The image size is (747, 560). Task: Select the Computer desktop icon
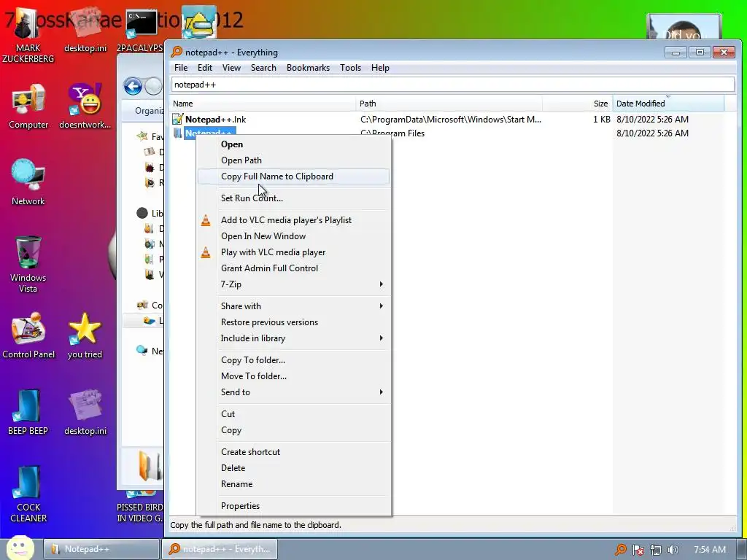(28, 106)
